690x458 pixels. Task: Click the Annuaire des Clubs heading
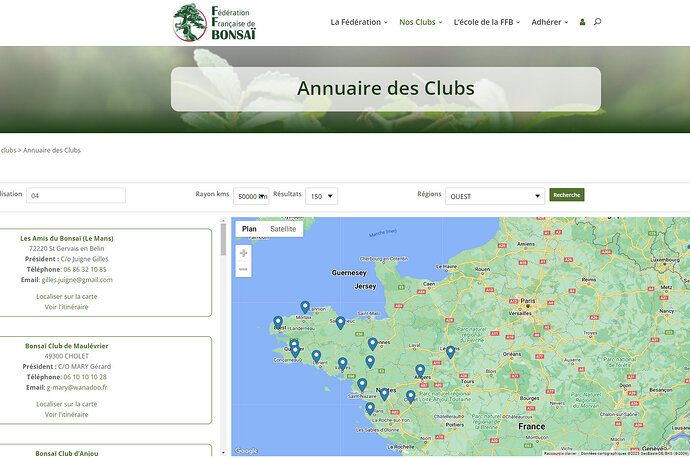[386, 88]
